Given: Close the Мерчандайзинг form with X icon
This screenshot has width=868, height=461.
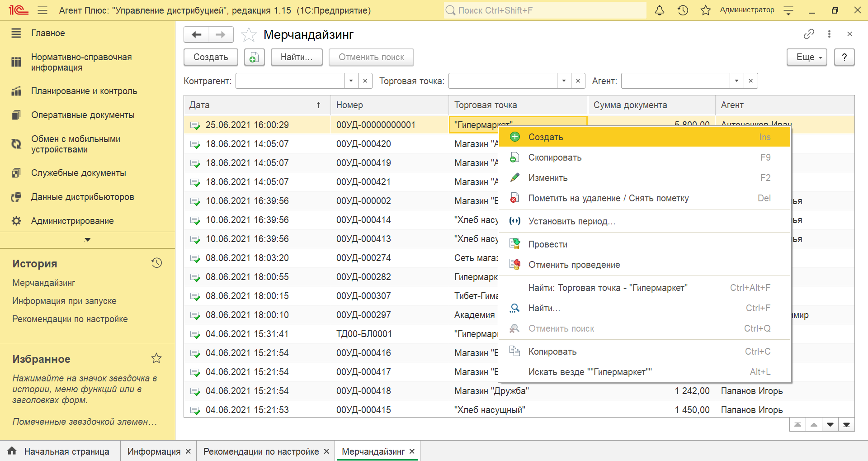Looking at the screenshot, I should [849, 34].
